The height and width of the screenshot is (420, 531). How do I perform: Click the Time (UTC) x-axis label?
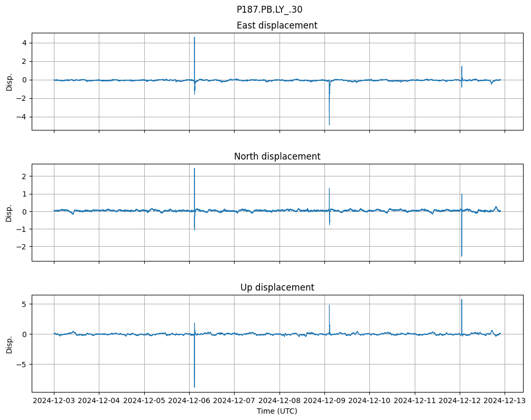(277, 410)
